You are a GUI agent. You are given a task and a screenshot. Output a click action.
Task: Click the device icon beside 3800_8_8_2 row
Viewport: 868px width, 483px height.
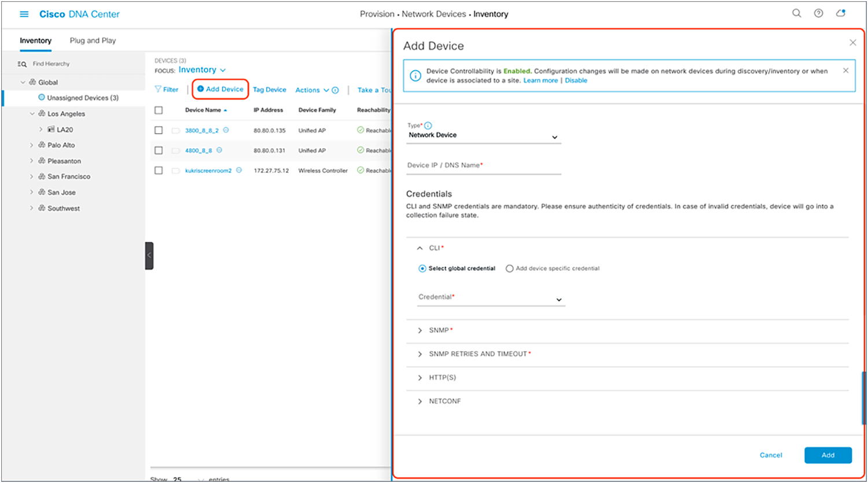pyautogui.click(x=175, y=131)
